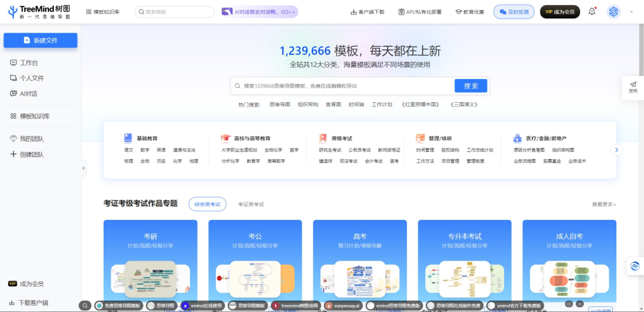Viewport: 644px width, 312px height.
Task: Click the 发布 paper plane icon
Action: (633, 85)
